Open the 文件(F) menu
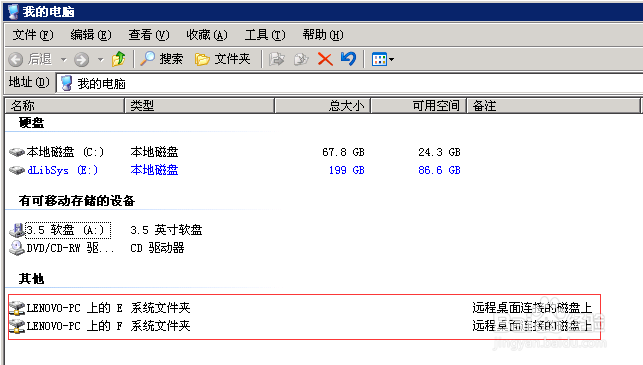Screen dimensions: 643x365 click(x=33, y=35)
